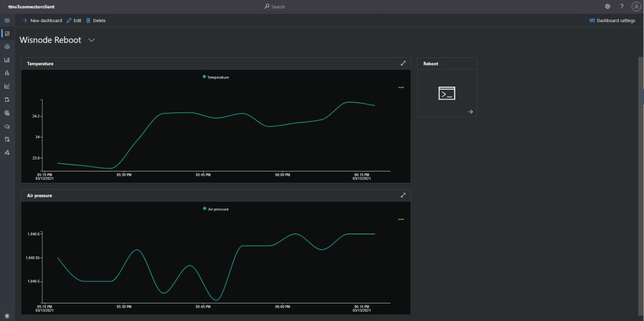Click the New dashboard button
644x321 pixels.
pyautogui.click(x=43, y=21)
